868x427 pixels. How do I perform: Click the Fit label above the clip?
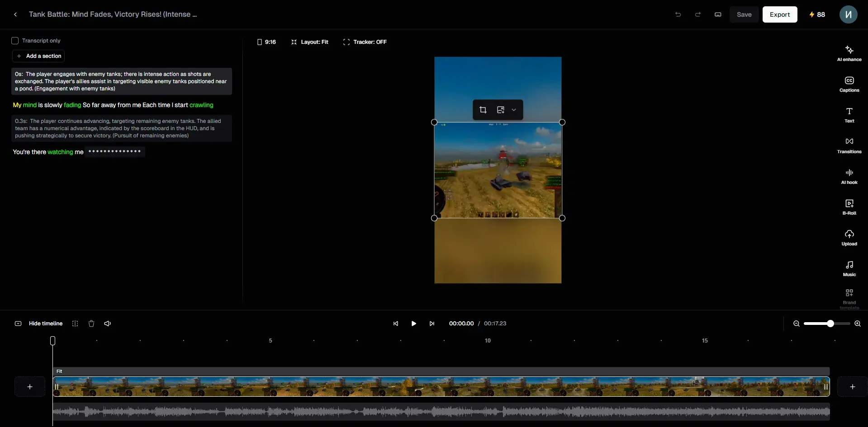tap(59, 371)
